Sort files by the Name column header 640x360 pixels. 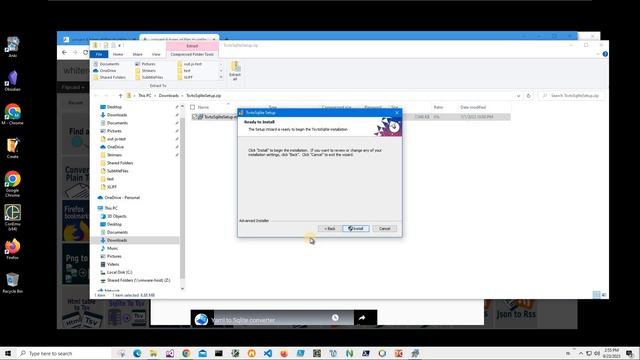pos(203,107)
